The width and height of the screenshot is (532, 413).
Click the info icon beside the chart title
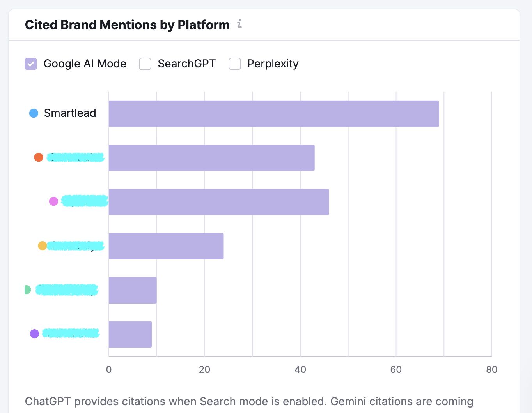click(x=239, y=24)
